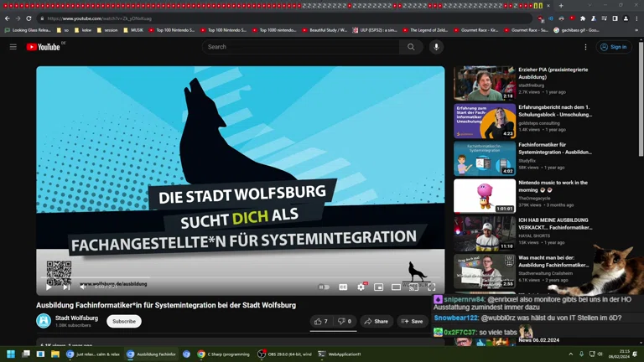This screenshot has width=644, height=362.
Task: Open Beautiful Study bookmark
Action: [325, 30]
